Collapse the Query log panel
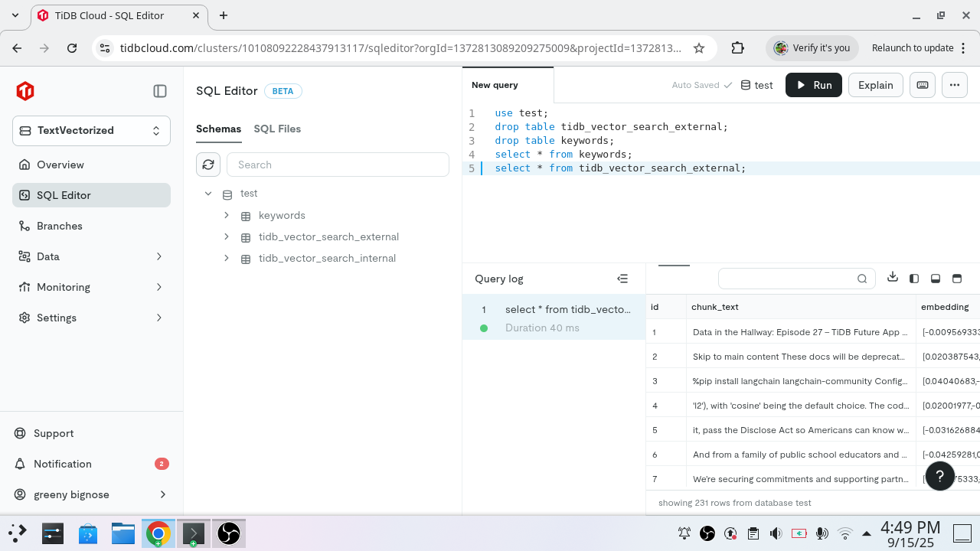The image size is (980, 551). (622, 279)
